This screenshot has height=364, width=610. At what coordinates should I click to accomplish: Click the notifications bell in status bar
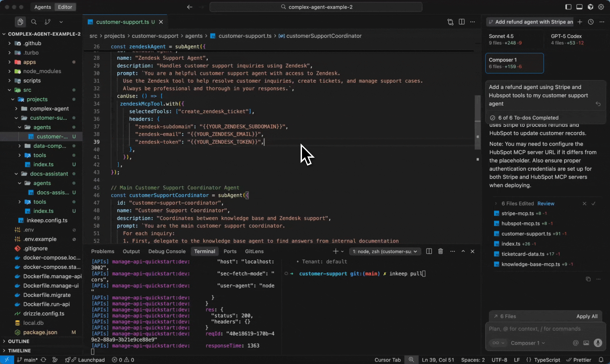click(601, 360)
